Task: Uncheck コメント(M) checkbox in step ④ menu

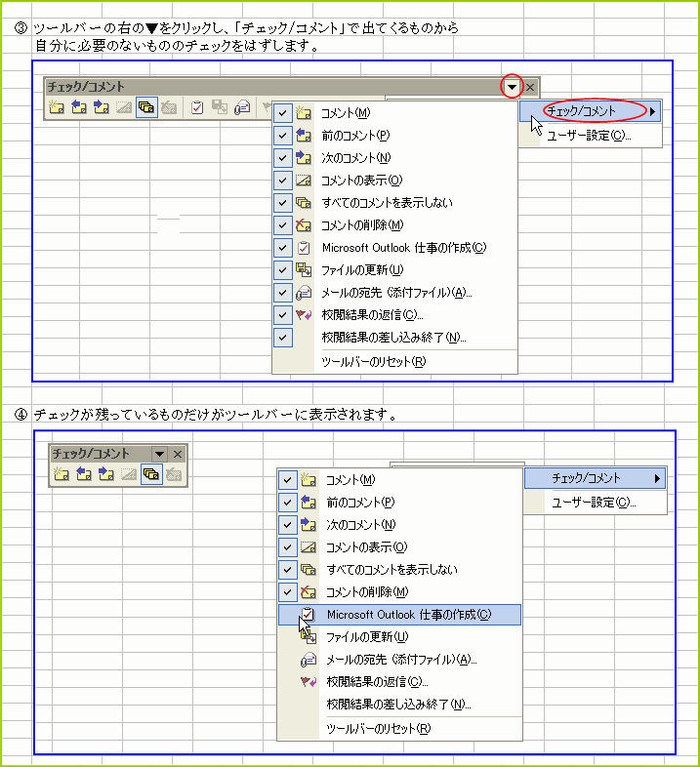Action: click(x=288, y=480)
